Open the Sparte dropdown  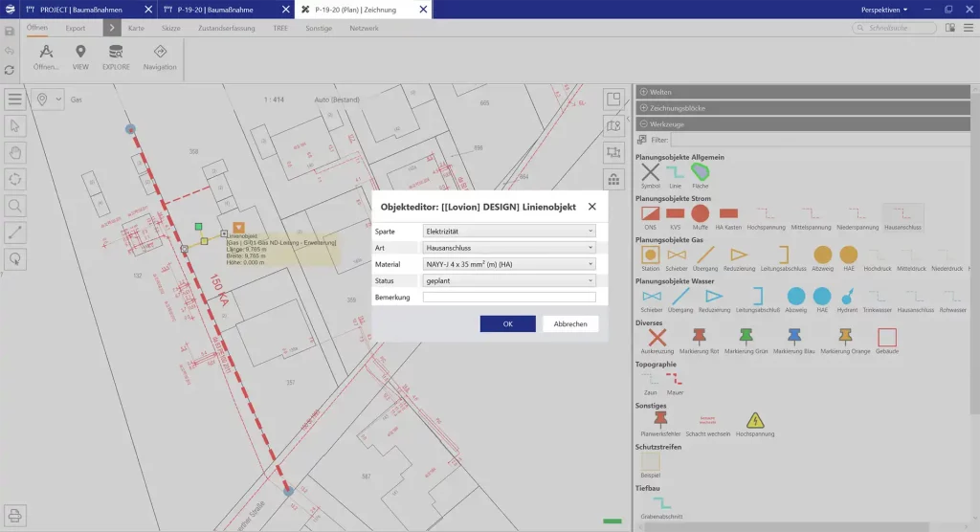pos(509,231)
